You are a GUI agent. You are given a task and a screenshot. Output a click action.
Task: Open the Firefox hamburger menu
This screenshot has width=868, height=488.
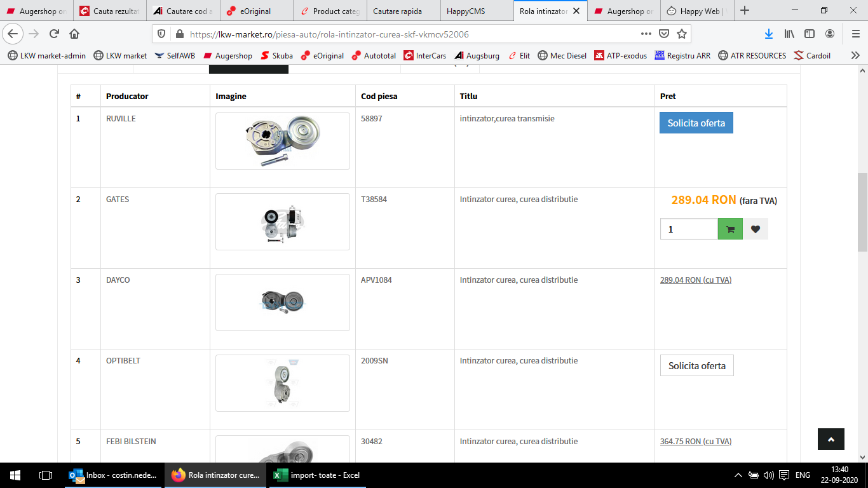855,34
